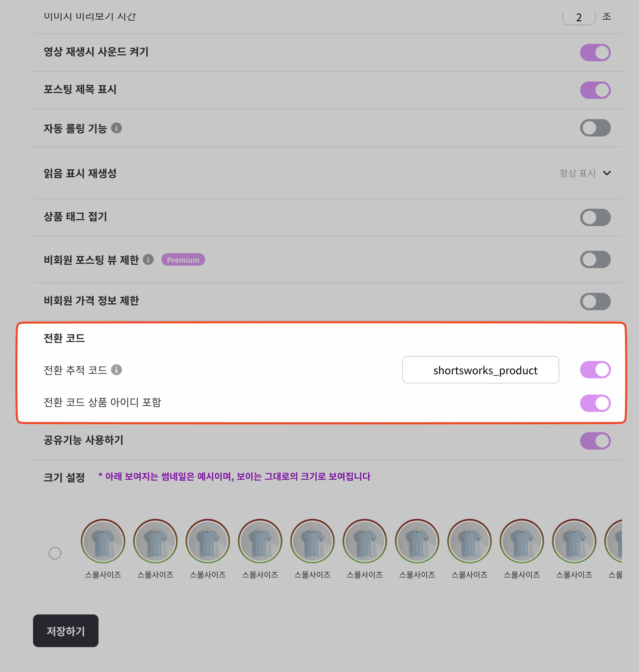Viewport: 639px width, 672px height.
Task: Click the Premium badge
Action: 183,259
